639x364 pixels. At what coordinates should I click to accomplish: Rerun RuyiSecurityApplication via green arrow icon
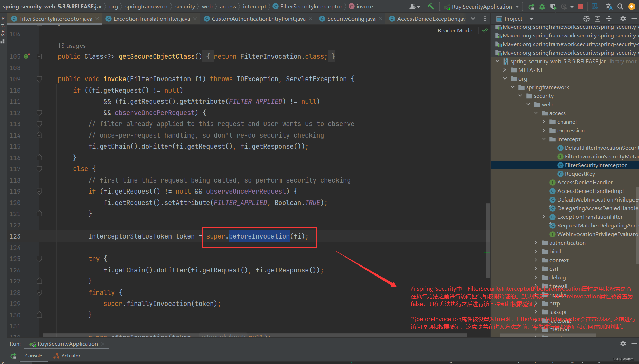pos(531,6)
